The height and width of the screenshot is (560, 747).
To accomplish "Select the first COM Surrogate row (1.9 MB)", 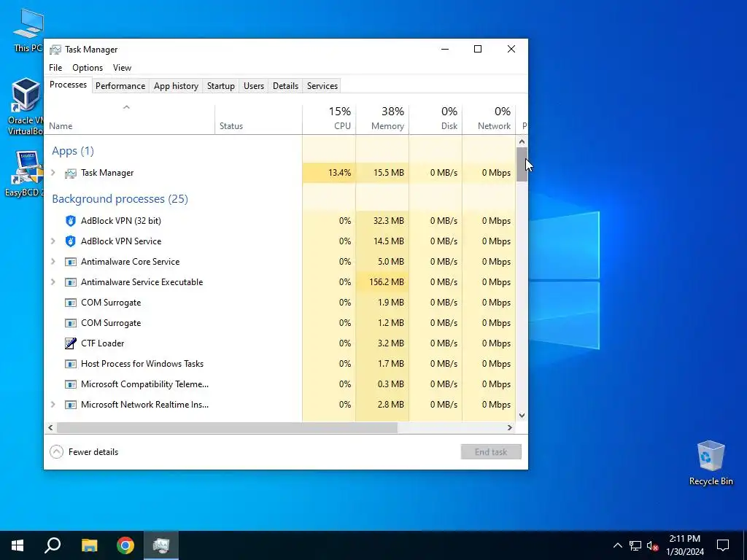I will click(x=279, y=303).
